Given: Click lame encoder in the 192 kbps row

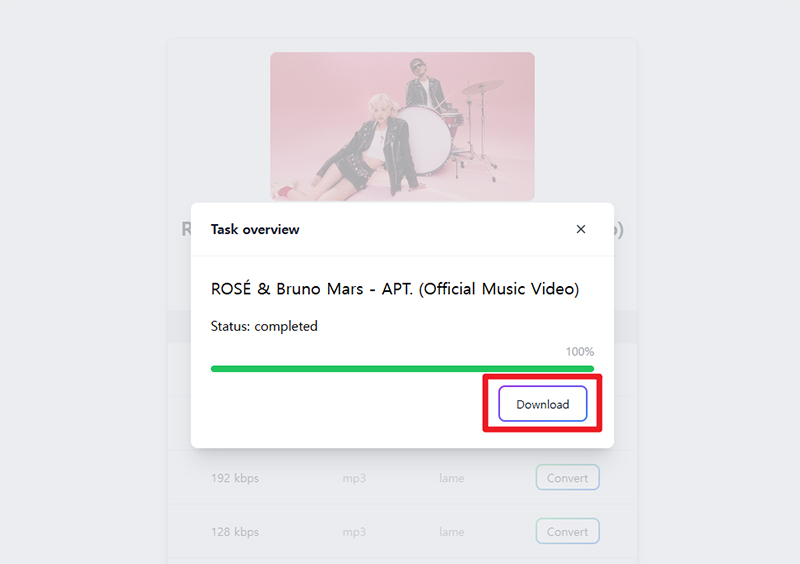Looking at the screenshot, I should point(452,478).
